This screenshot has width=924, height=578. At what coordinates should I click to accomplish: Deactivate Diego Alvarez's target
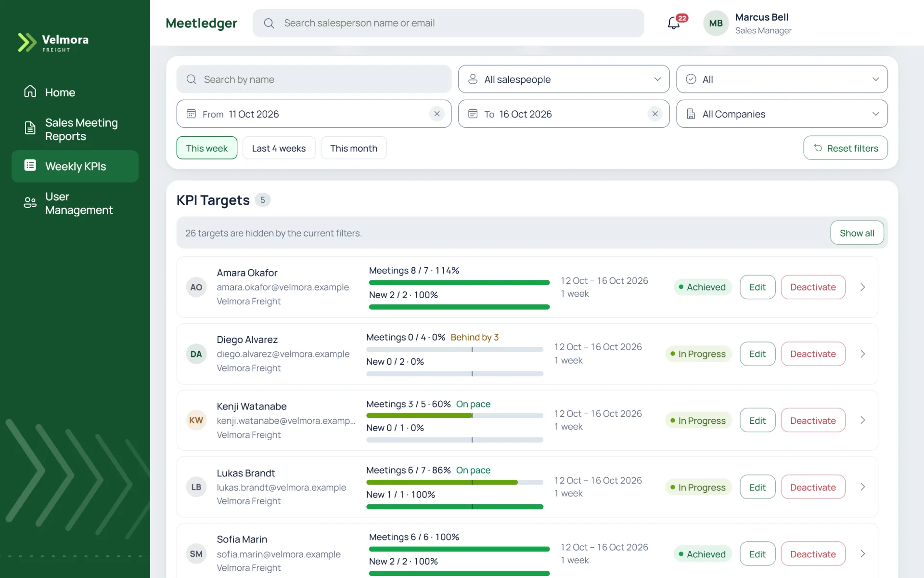(813, 354)
